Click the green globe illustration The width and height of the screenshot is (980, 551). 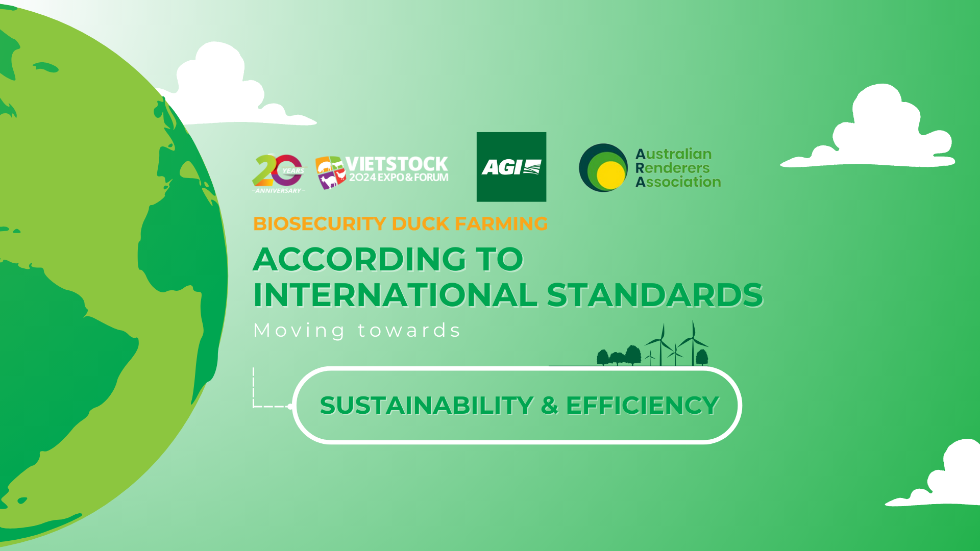click(x=113, y=274)
